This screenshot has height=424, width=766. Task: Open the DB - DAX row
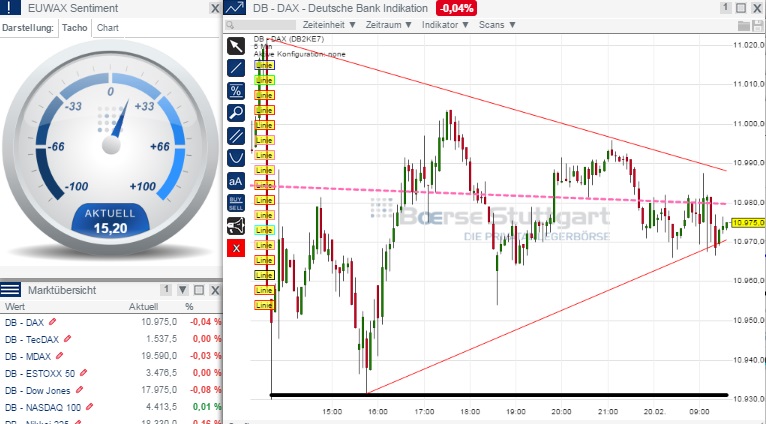111,322
